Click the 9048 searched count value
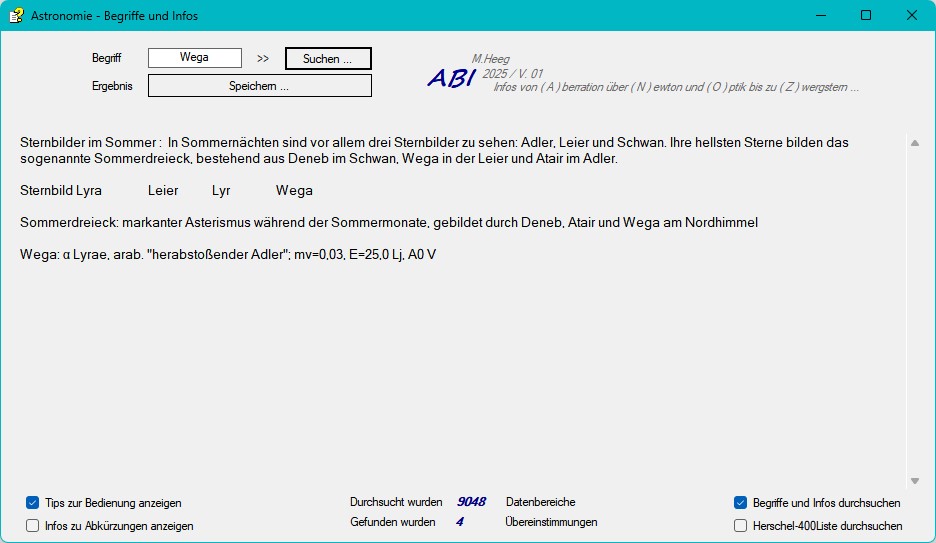936x543 pixels. click(x=471, y=502)
